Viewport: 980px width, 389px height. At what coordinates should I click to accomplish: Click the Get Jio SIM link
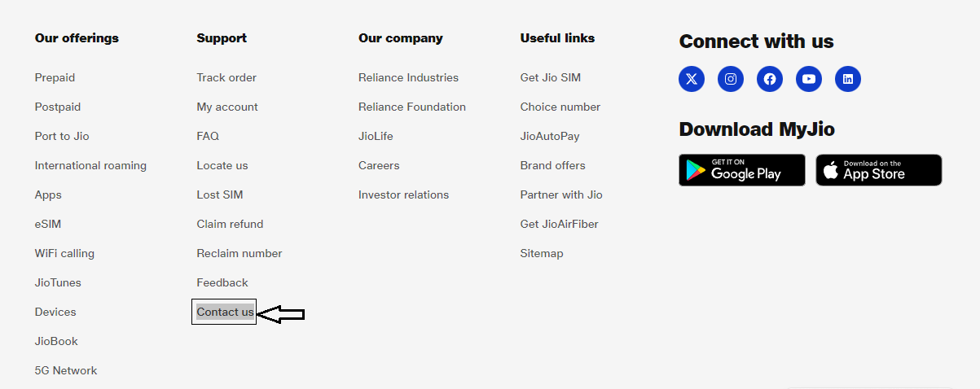[551, 77]
